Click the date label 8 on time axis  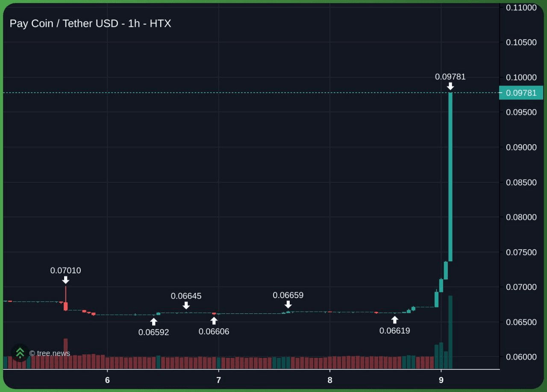330,380
